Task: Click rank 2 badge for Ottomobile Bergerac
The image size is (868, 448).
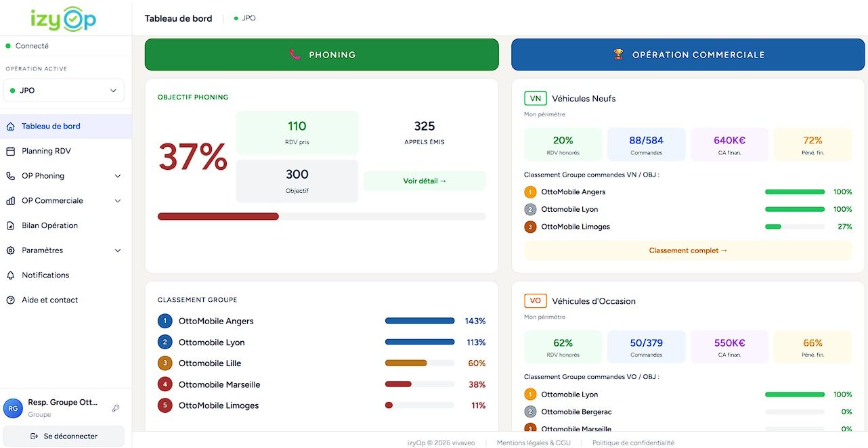Action: tap(530, 411)
